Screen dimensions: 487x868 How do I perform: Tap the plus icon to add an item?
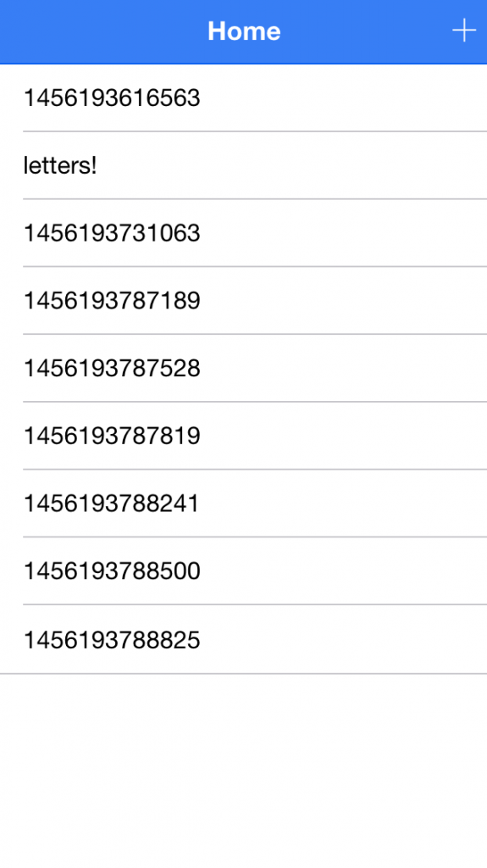464,31
